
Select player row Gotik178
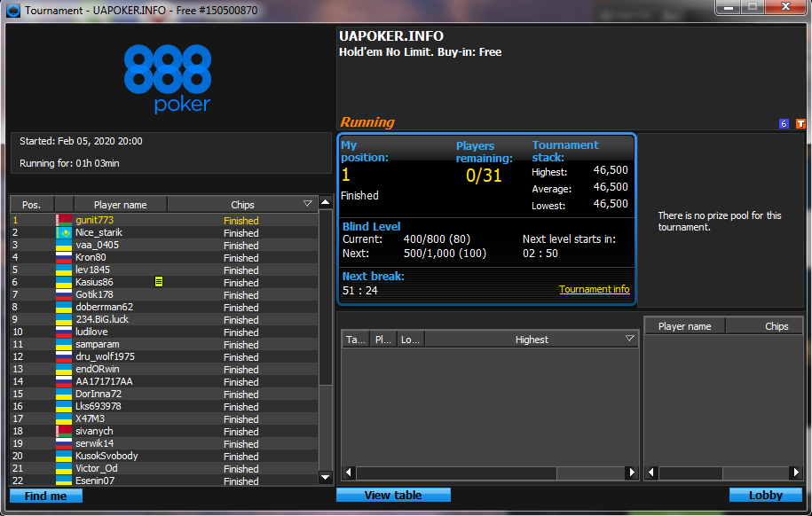pos(164,294)
